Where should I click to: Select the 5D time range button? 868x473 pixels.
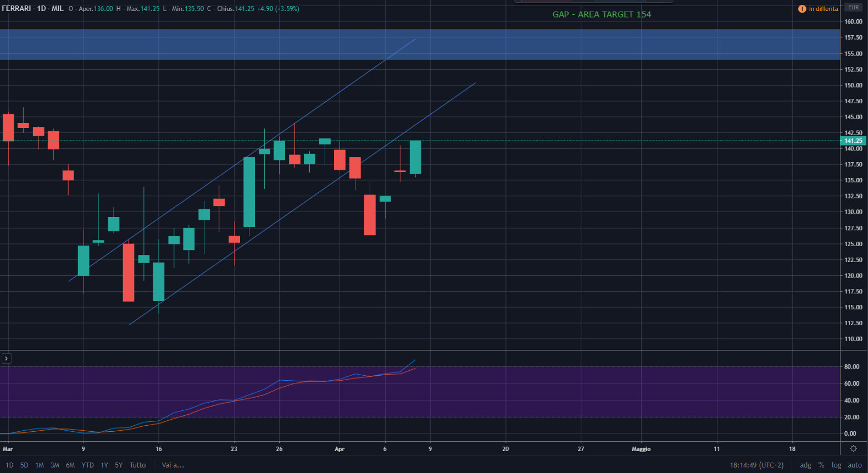coord(24,465)
